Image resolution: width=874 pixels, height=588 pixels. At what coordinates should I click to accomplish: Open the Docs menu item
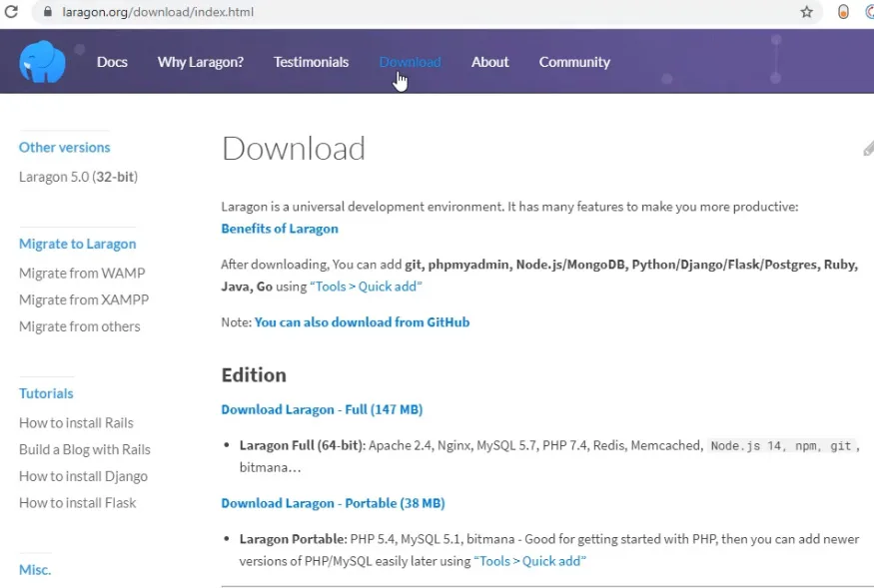[x=112, y=62]
